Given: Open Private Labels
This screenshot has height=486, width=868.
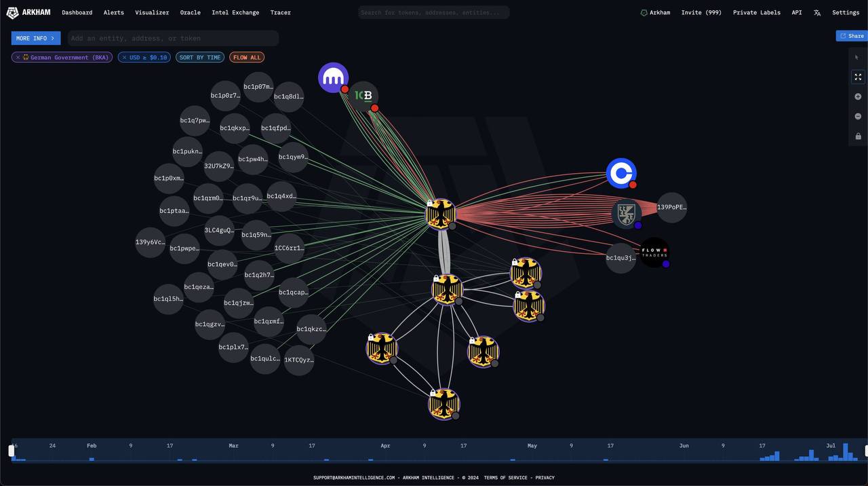Looking at the screenshot, I should tap(757, 12).
